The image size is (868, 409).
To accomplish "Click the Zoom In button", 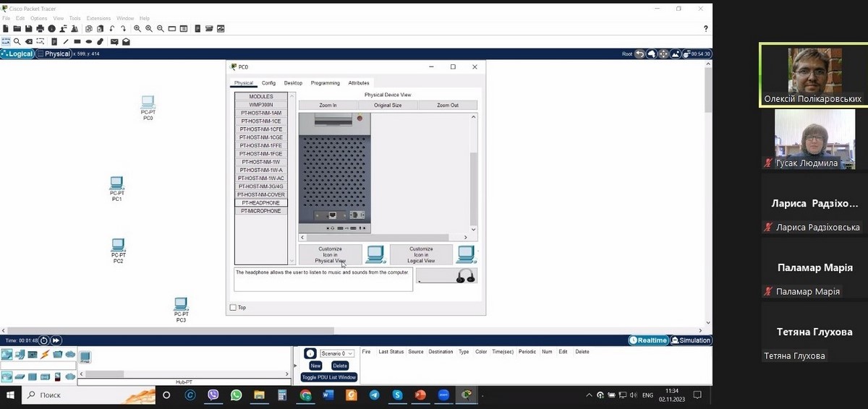I will pyautogui.click(x=328, y=106).
